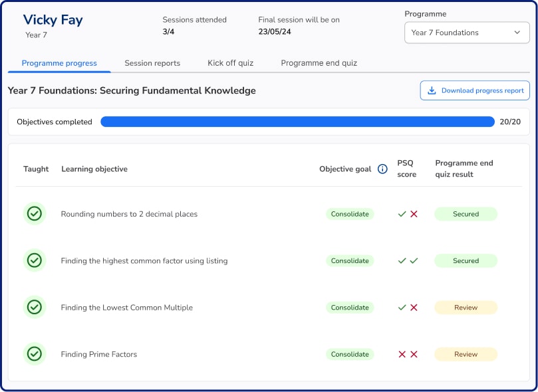
Task: Click the Objectives completed progress bar
Action: pyautogui.click(x=297, y=122)
